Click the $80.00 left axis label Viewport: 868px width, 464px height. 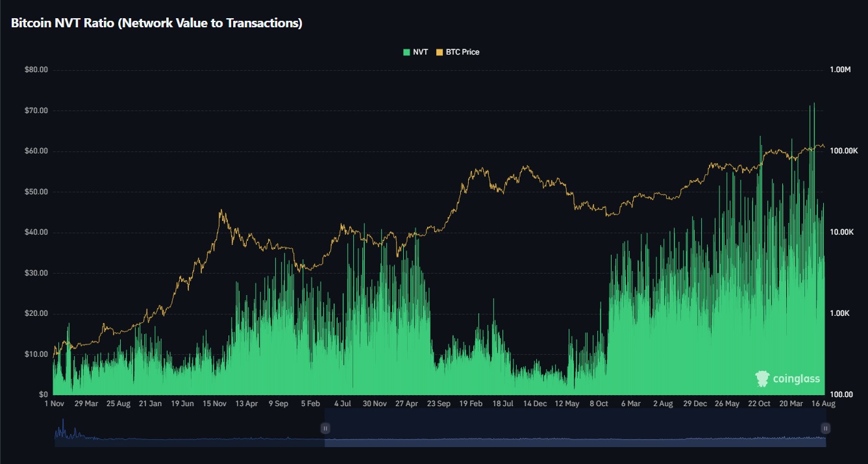(x=35, y=70)
